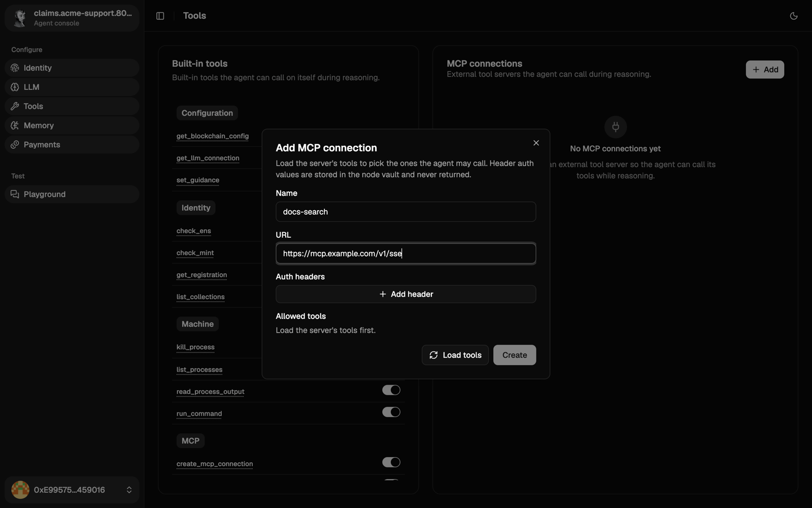This screenshot has width=812, height=508.
Task: Toggle the read_process_output switch
Action: tap(391, 390)
